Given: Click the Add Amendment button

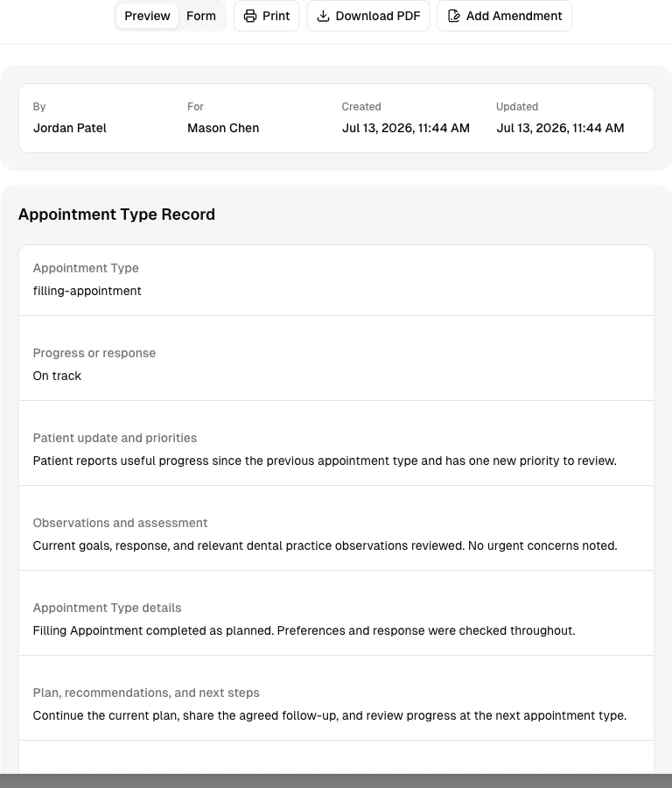Looking at the screenshot, I should pos(504,16).
